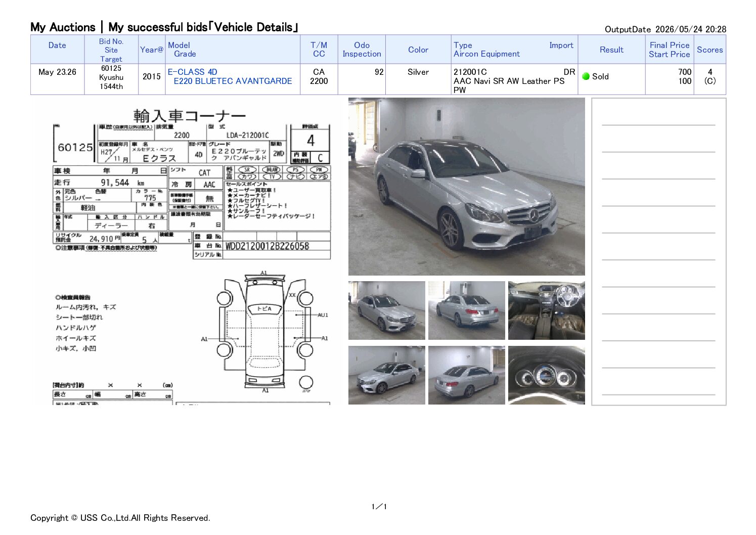Click the vehicle damage diagram on the auction sheet
The height and width of the screenshot is (535, 756).
[264, 332]
